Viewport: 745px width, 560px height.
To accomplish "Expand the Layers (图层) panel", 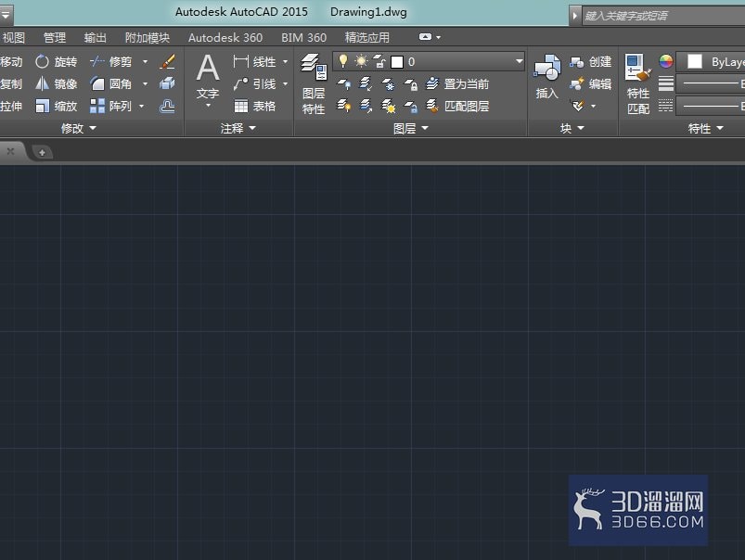I will tap(411, 128).
